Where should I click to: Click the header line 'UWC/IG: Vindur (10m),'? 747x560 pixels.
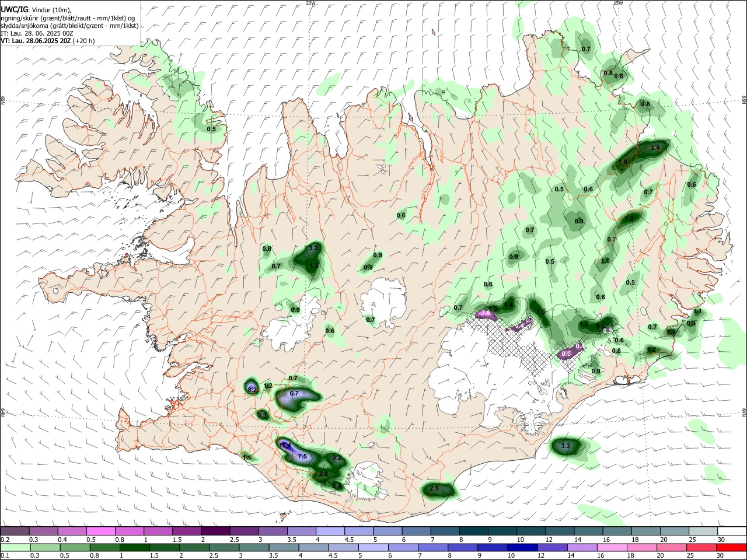(36, 9)
